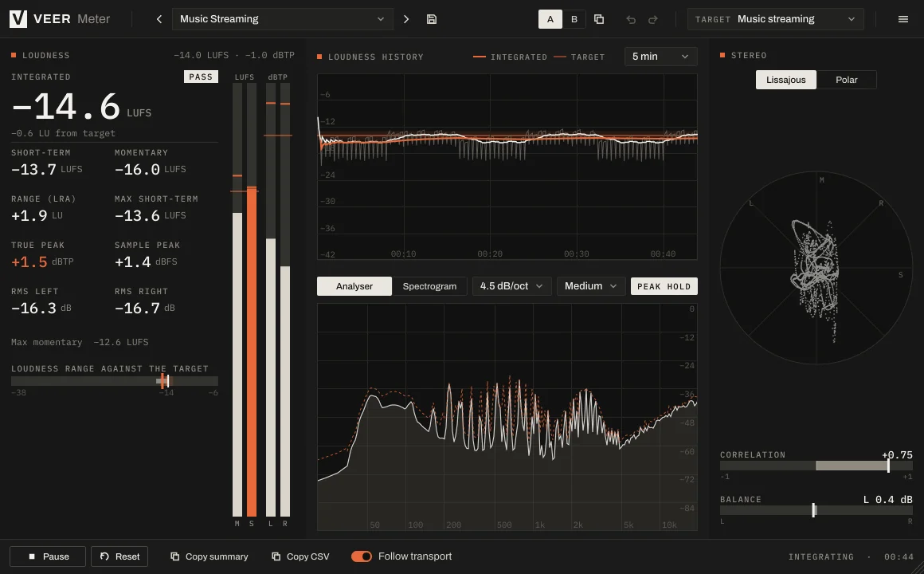
Task: Open the hamburger main menu
Action: pyautogui.click(x=902, y=19)
